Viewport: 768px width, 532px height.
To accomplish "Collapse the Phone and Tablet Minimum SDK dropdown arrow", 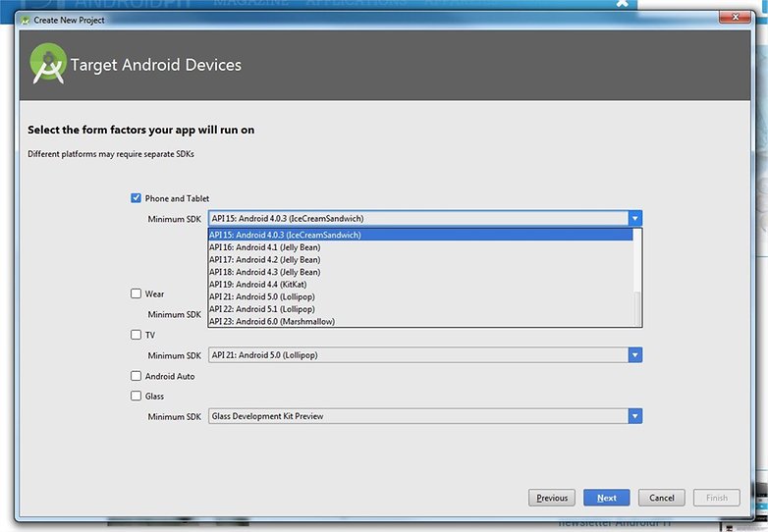I will (634, 218).
